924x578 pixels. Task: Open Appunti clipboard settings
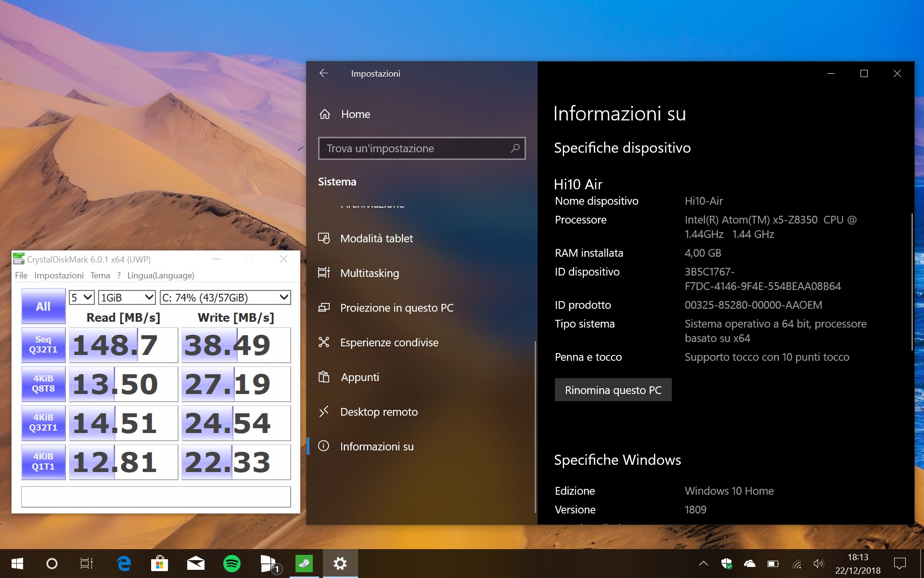coord(359,377)
